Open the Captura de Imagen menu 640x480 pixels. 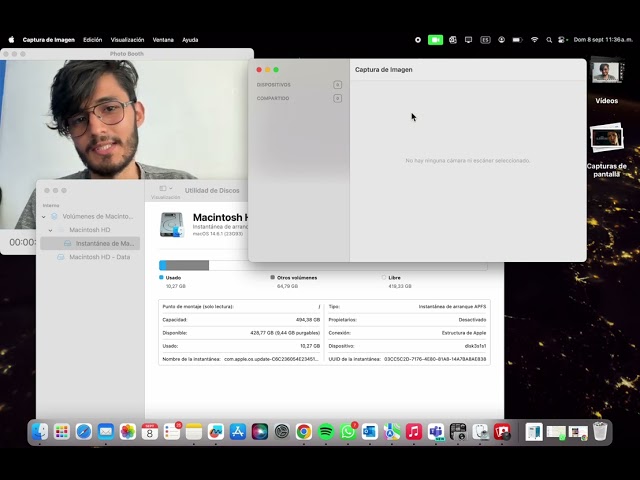tap(49, 40)
